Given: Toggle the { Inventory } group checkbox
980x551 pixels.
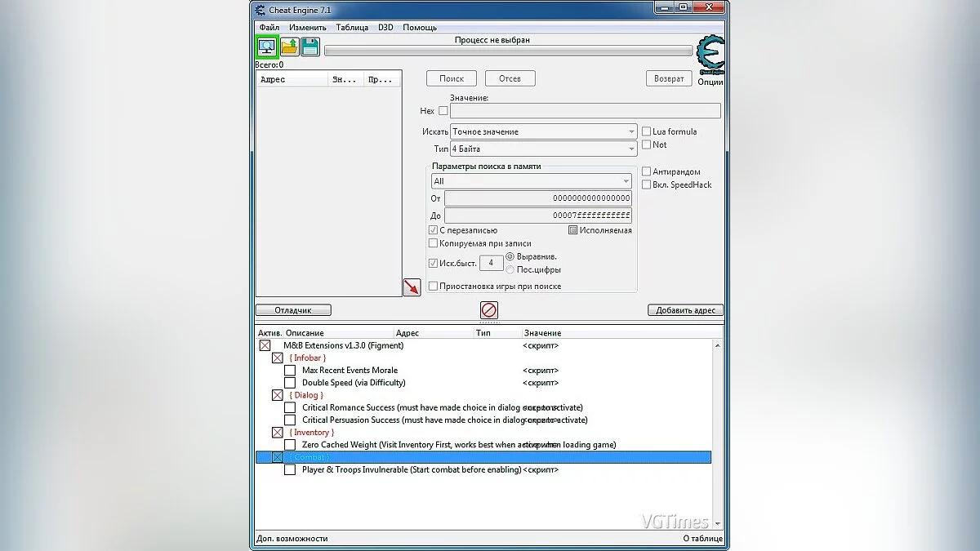Looking at the screenshot, I should 277,433.
